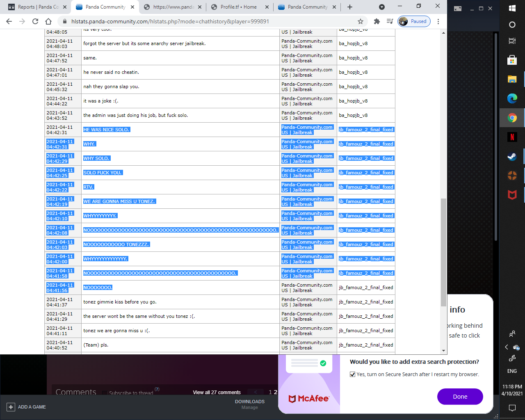This screenshot has height=420, width=525.
Task: Click the page vertical scrollbar thumb
Action: point(443,252)
